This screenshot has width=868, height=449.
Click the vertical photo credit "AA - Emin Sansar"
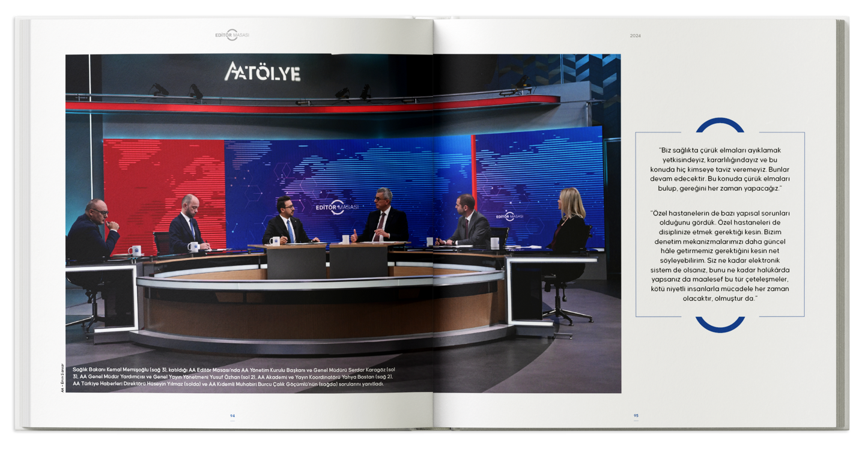[x=62, y=378]
